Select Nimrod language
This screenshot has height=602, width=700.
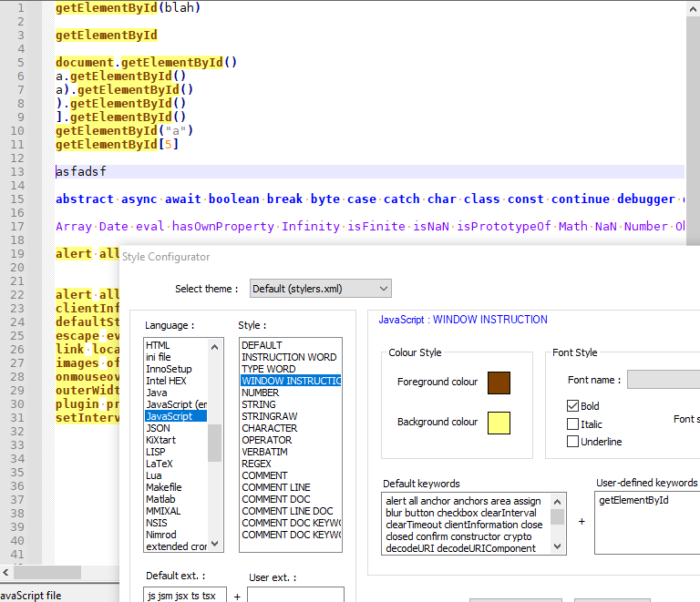pos(176,535)
